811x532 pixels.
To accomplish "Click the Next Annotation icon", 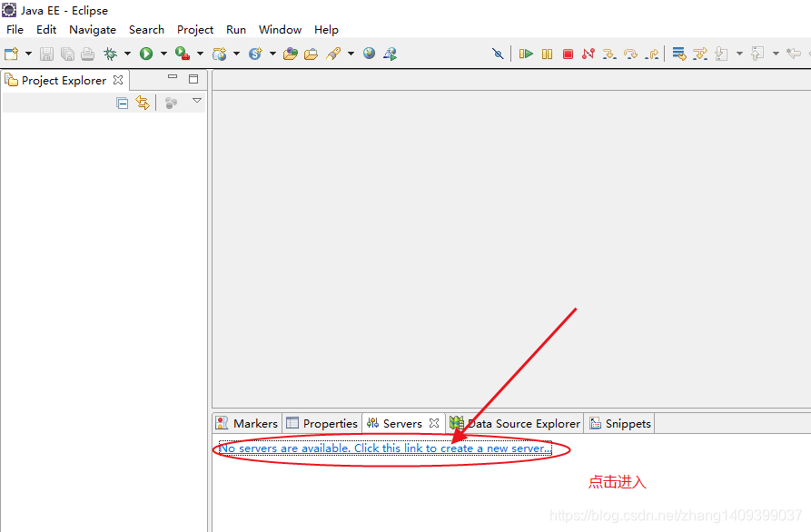I will [x=721, y=54].
